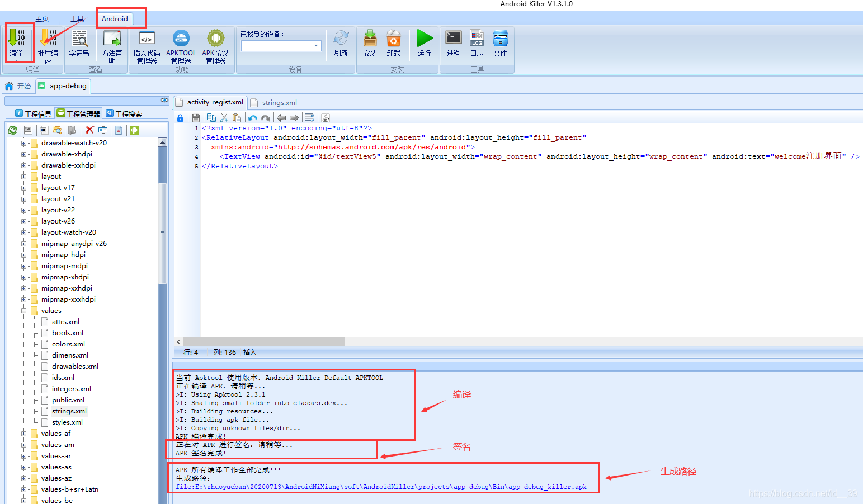Click the Java coffee cup icon in editor toolbar
Viewport: 863px width, 504px height.
click(326, 118)
